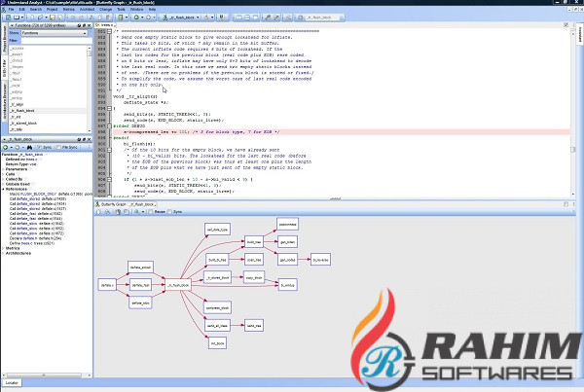Click the Locator button in status bar
This screenshot has width=584, height=392.
(12, 382)
